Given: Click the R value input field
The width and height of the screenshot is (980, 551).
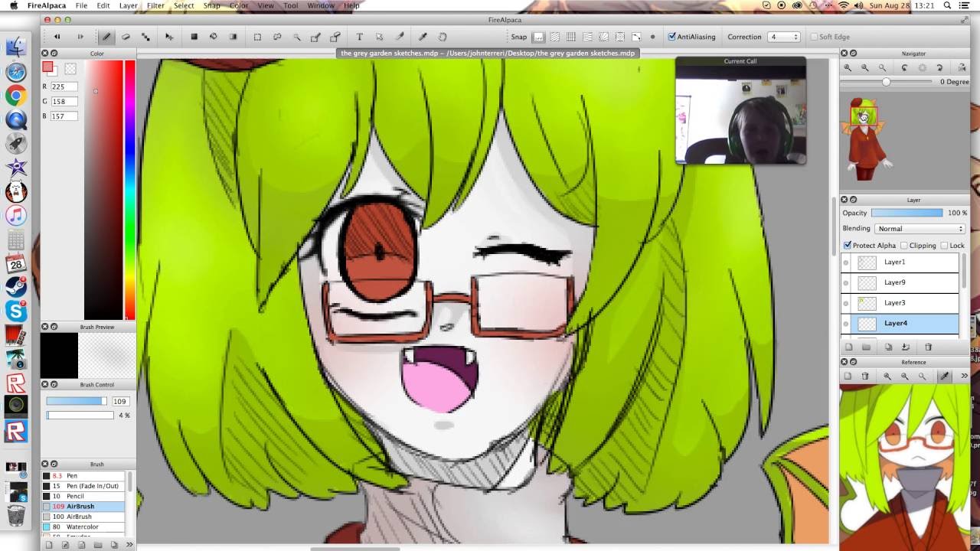Looking at the screenshot, I should click(x=64, y=86).
